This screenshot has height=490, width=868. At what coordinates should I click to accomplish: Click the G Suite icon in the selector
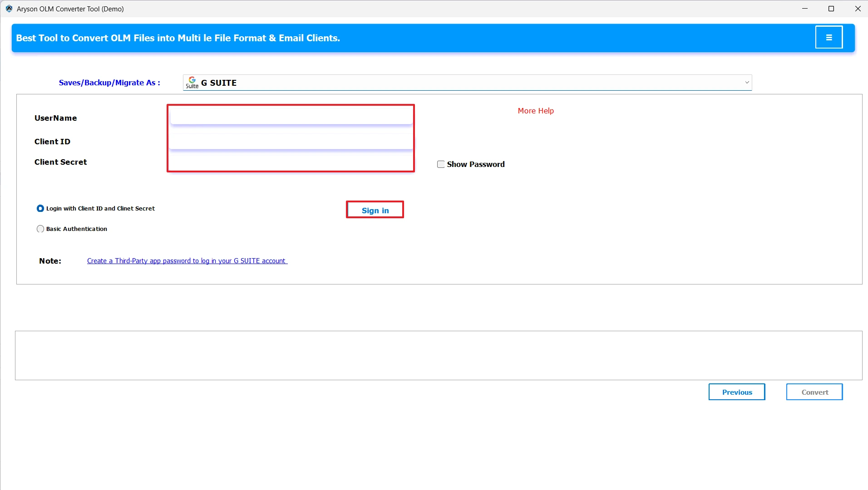pos(192,82)
